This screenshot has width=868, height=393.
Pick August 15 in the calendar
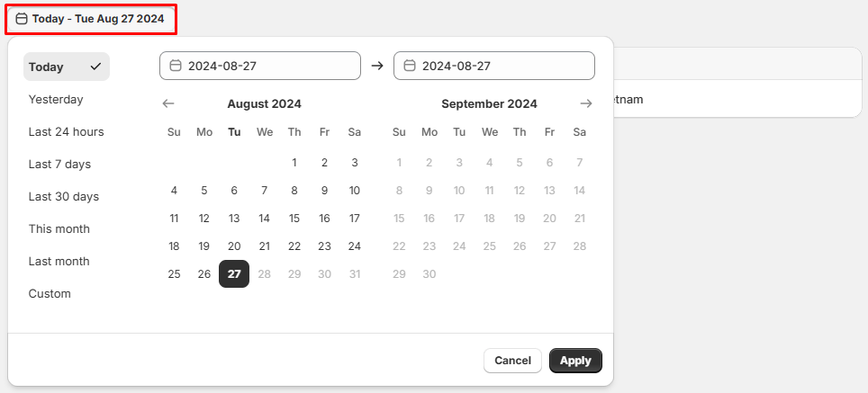pos(294,218)
